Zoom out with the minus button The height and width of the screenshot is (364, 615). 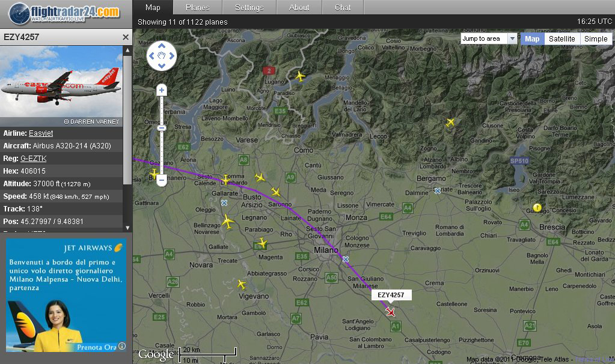pyautogui.click(x=162, y=181)
